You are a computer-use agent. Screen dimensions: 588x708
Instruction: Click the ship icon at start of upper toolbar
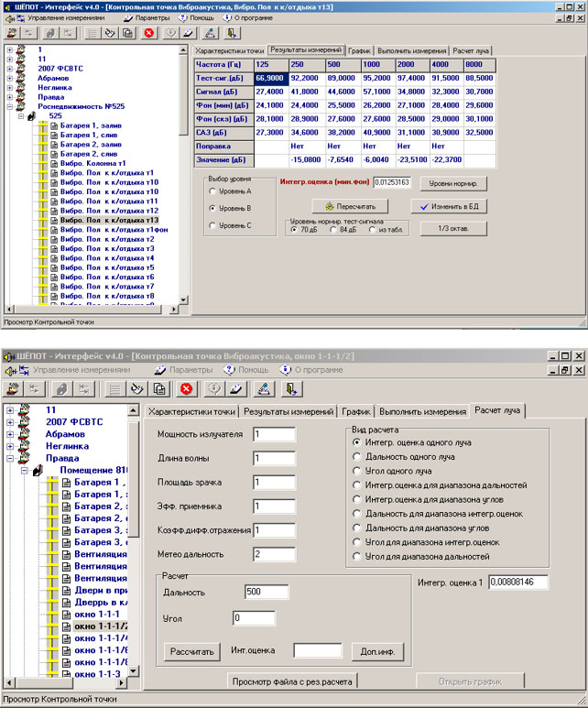pos(12,33)
